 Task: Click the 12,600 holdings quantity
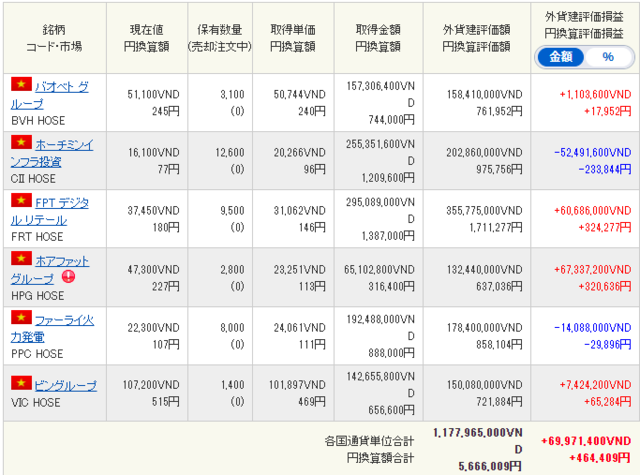(x=230, y=153)
